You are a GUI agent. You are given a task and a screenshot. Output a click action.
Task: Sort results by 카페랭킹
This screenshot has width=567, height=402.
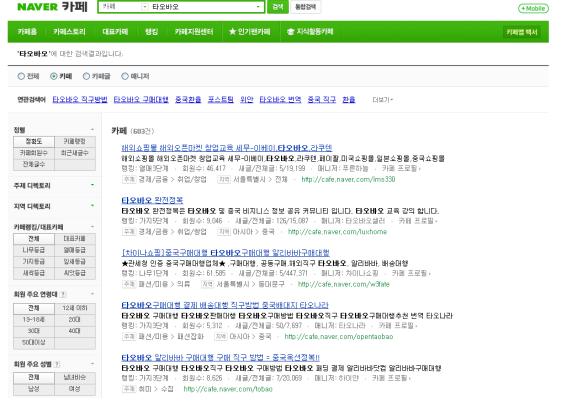tap(74, 141)
